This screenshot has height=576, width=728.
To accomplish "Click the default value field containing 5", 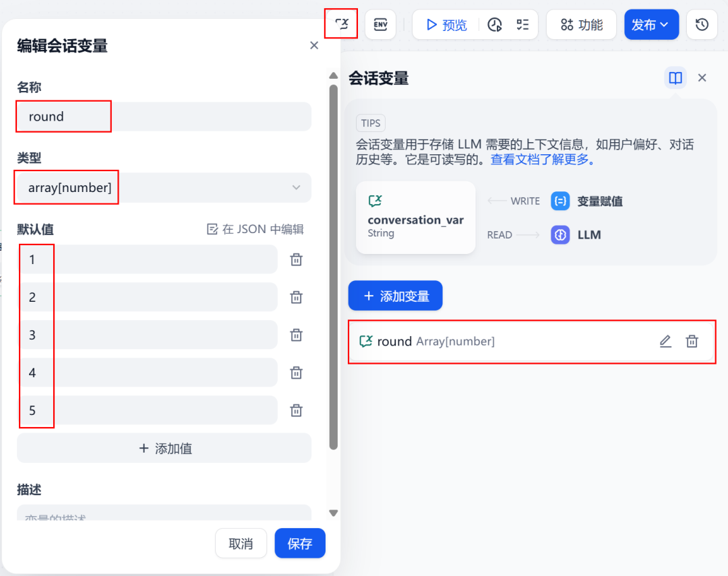I will (x=148, y=410).
